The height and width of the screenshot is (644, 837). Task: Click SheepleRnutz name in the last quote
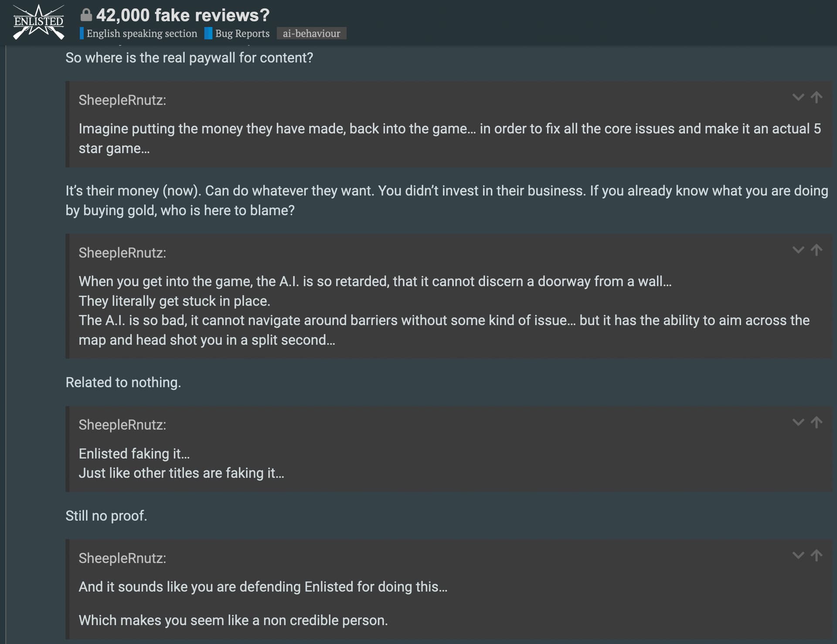tap(122, 559)
